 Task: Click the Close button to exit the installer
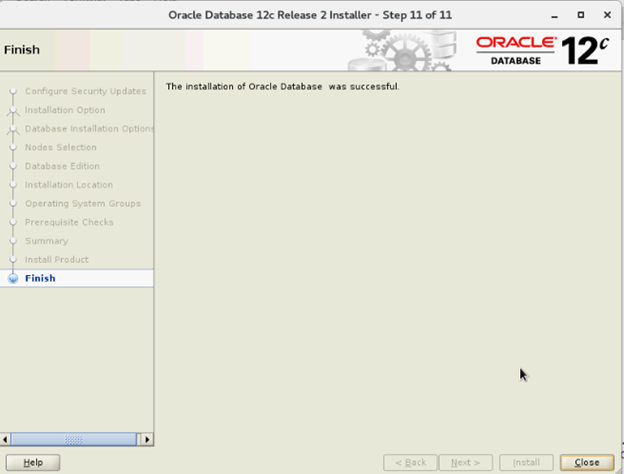[587, 462]
